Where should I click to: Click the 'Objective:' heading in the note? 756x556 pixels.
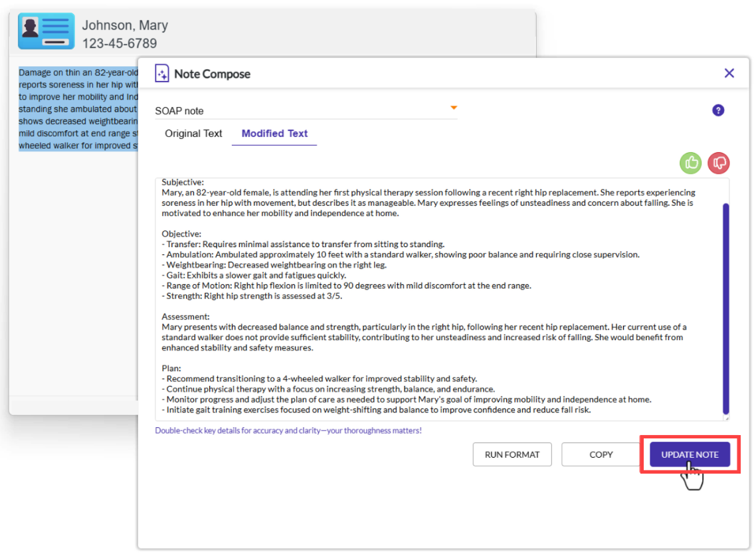tap(181, 234)
